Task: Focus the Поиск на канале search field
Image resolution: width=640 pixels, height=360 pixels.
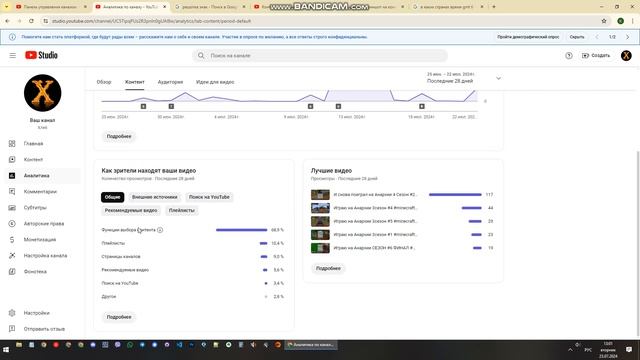Action: 320,56
